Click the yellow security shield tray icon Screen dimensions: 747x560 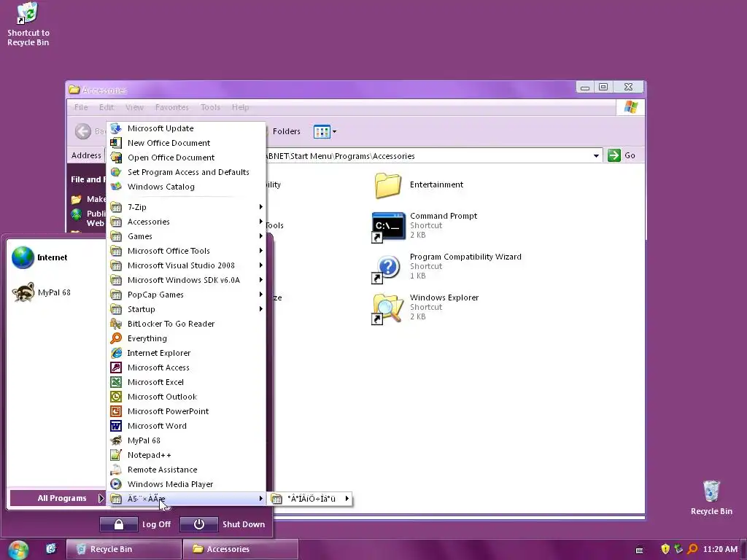click(x=665, y=549)
